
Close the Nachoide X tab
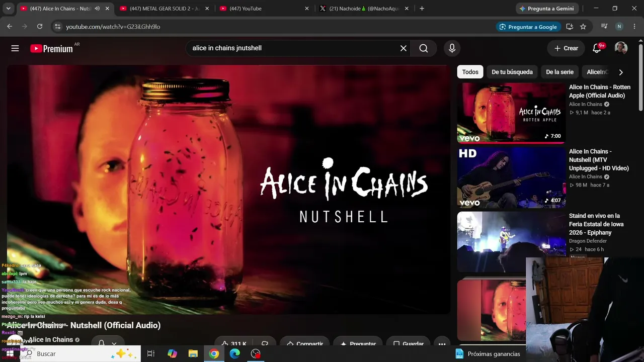(x=408, y=9)
